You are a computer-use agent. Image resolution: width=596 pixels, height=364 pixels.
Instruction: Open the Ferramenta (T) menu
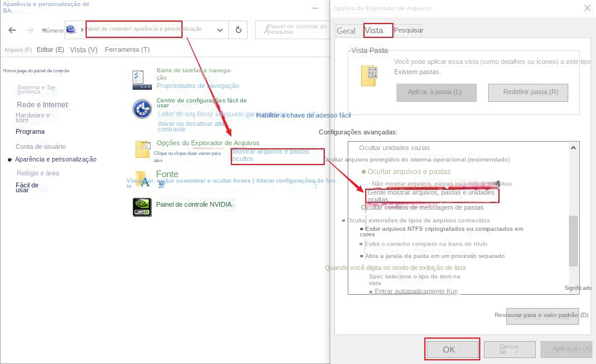(x=127, y=49)
